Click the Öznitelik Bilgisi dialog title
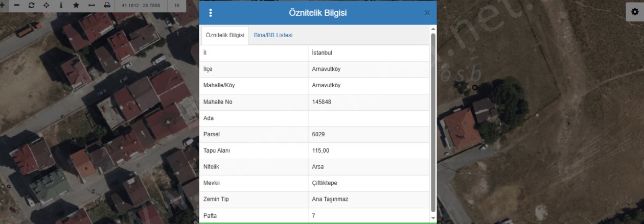 [318, 13]
